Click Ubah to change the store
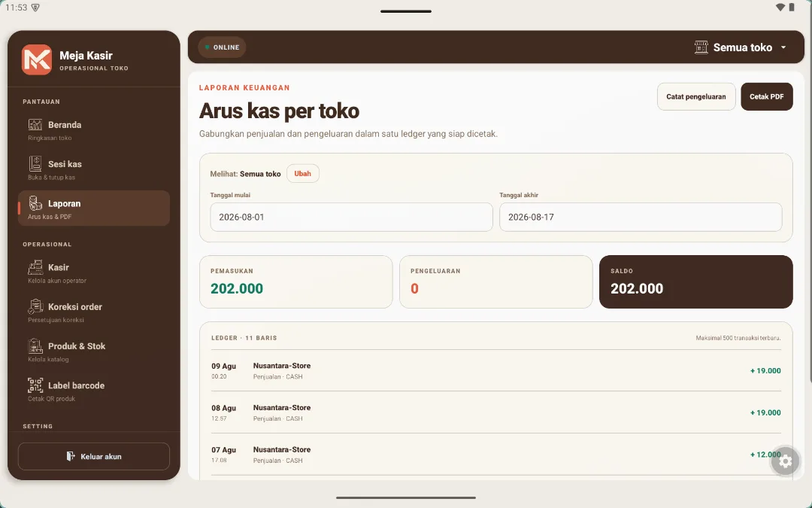The height and width of the screenshot is (508, 812). click(302, 174)
